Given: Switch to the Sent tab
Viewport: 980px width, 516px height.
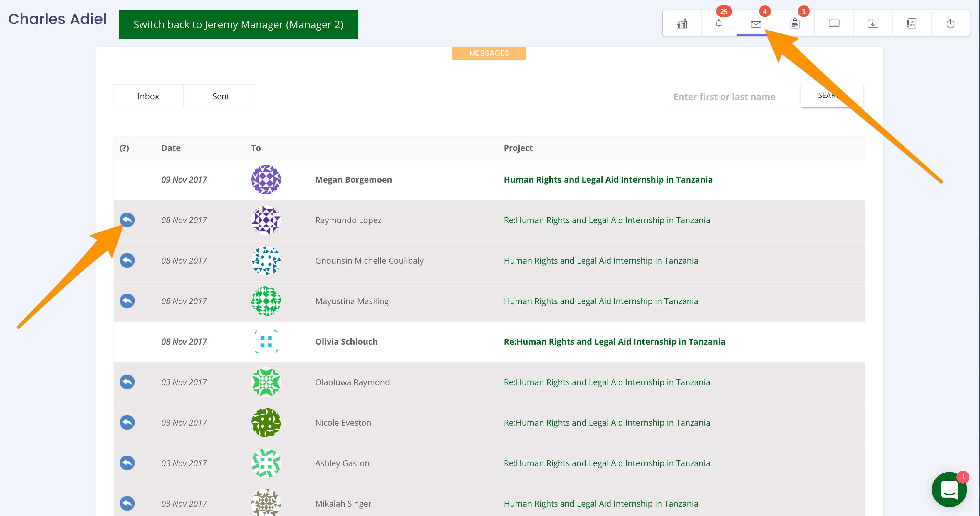Looking at the screenshot, I should click(x=221, y=96).
